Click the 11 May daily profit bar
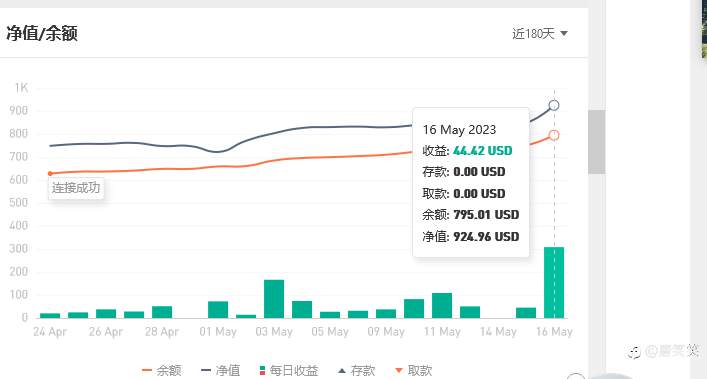 coord(442,306)
